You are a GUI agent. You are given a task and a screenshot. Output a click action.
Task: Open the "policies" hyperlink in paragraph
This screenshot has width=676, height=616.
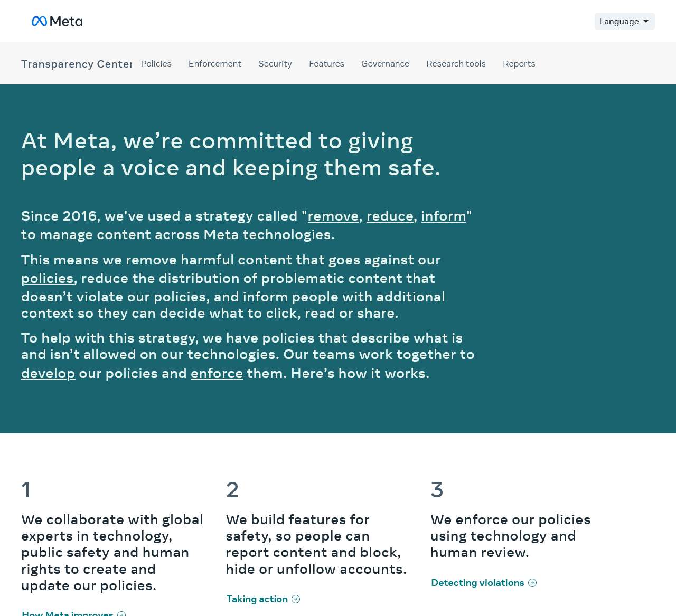[47, 278]
